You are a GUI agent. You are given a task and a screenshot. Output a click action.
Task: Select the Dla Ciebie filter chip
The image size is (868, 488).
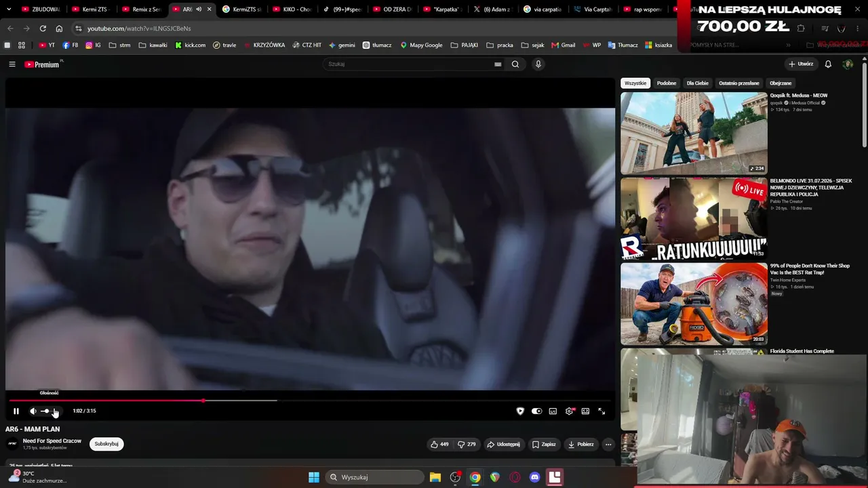pos(697,83)
